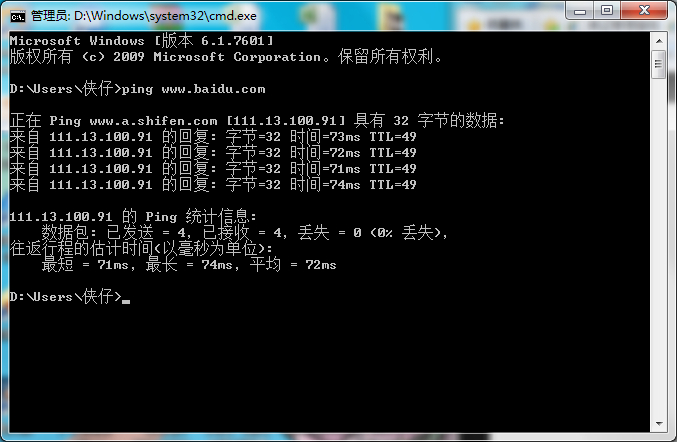Click the 最短/最长/平均 round-trip time line
This screenshot has width=677, height=442.
pyautogui.click(x=189, y=265)
